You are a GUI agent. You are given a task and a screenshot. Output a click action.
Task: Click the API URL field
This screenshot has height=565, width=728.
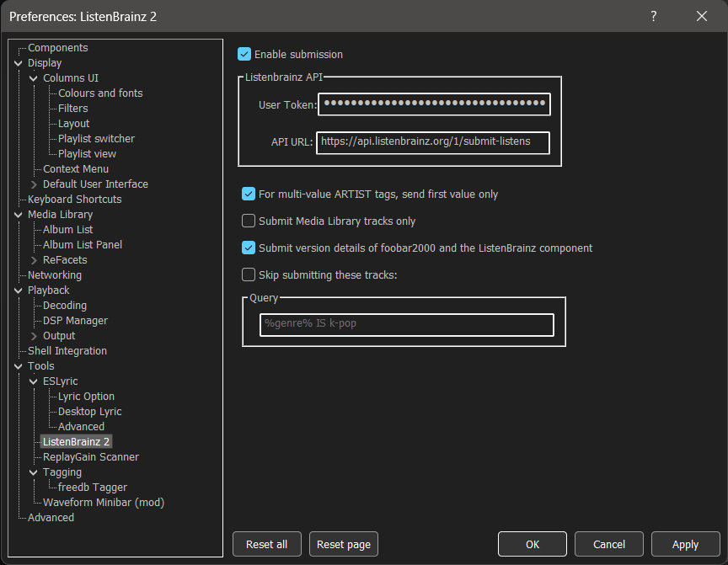point(433,142)
